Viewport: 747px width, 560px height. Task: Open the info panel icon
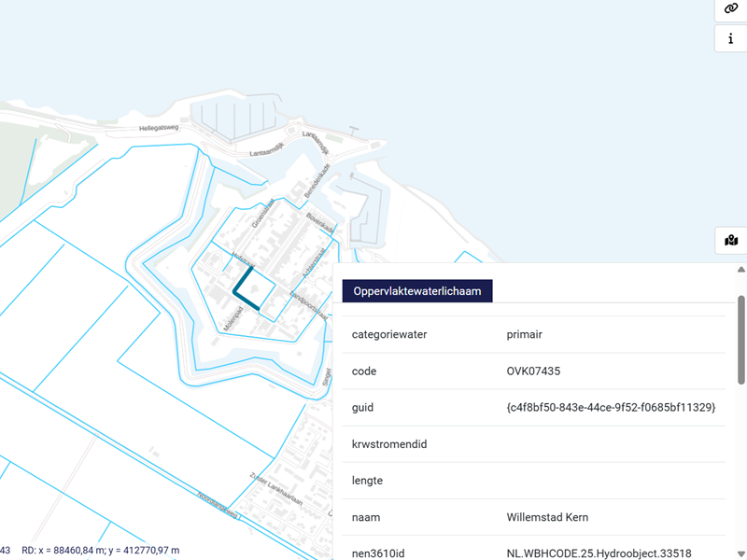pos(731,38)
